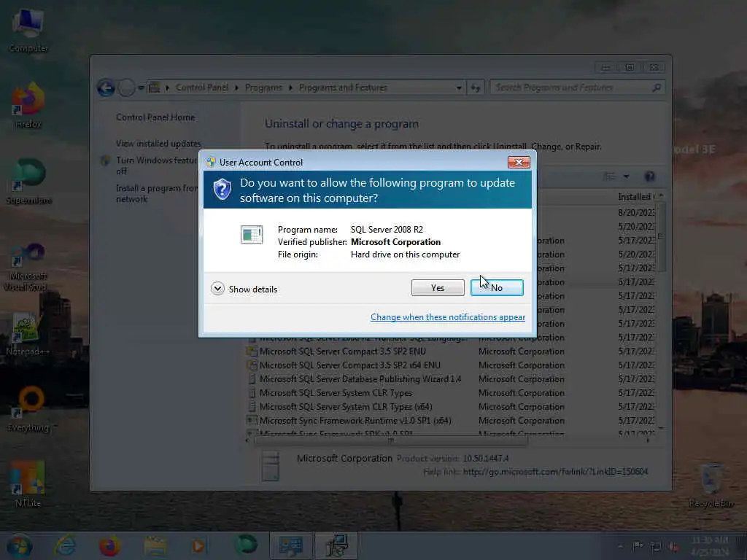The width and height of the screenshot is (747, 560).
Task: Click the Action Center flag tray icon
Action: (638, 546)
